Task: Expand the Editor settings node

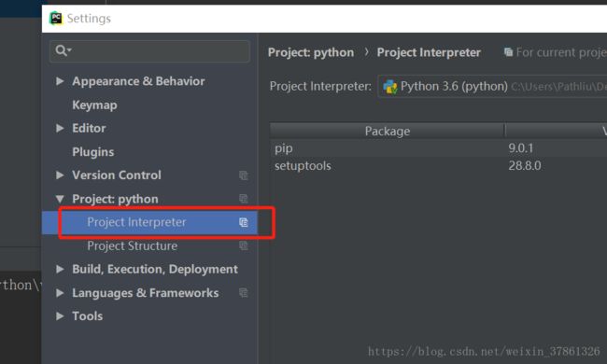Action: (60, 128)
